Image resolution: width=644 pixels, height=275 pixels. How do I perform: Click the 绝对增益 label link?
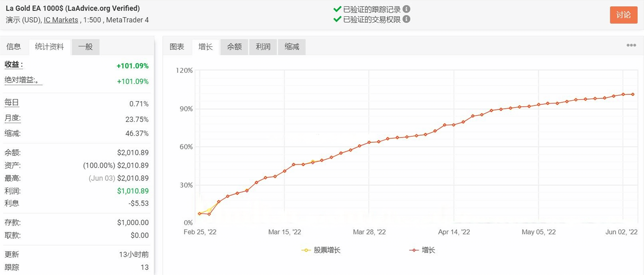[x=23, y=80]
